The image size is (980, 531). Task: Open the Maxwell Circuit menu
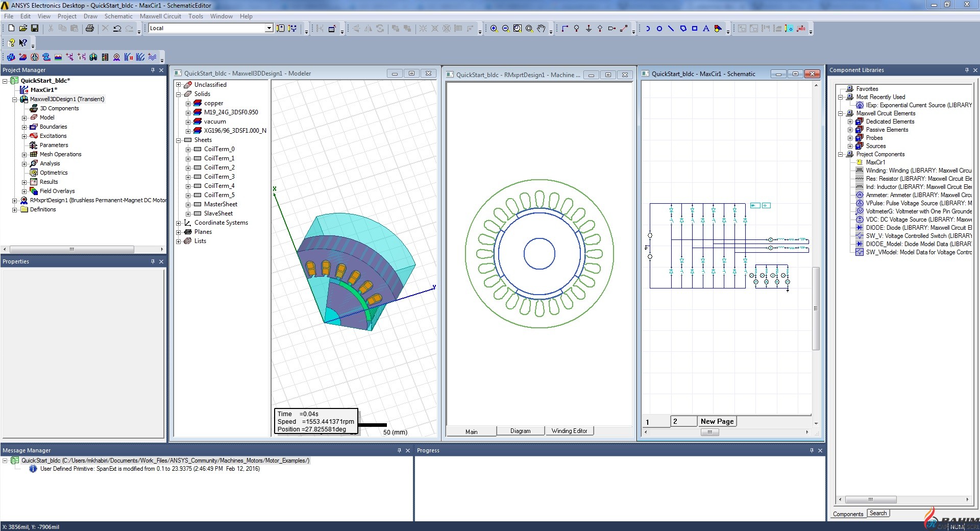tap(160, 16)
